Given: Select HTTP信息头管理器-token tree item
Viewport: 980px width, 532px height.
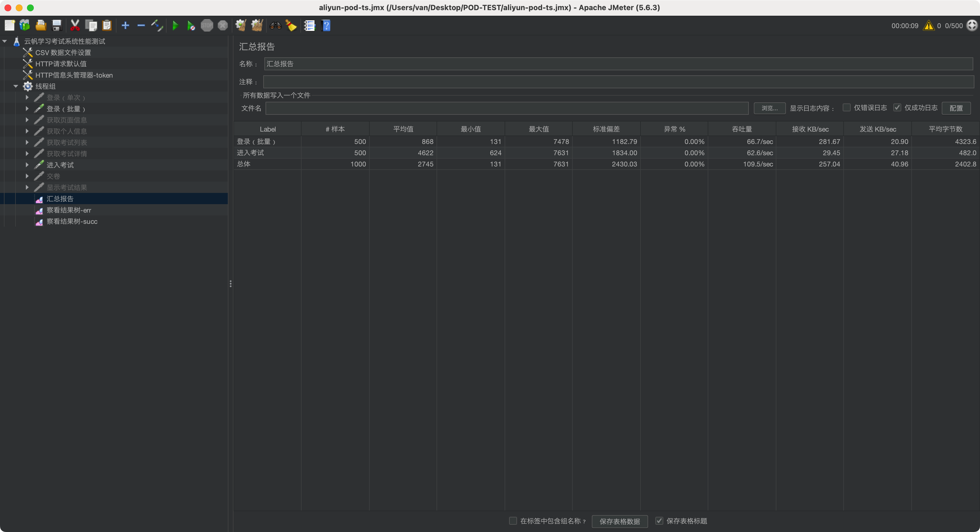Looking at the screenshot, I should [74, 75].
